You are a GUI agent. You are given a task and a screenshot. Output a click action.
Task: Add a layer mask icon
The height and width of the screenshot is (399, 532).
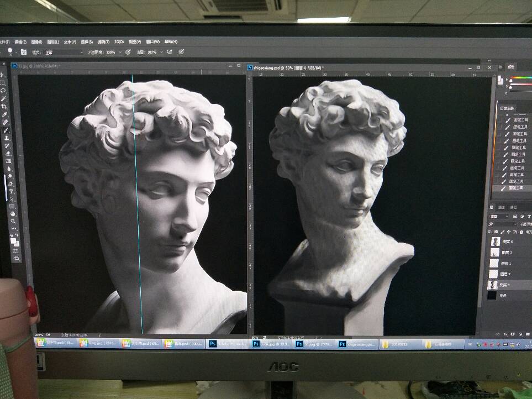[513, 334]
